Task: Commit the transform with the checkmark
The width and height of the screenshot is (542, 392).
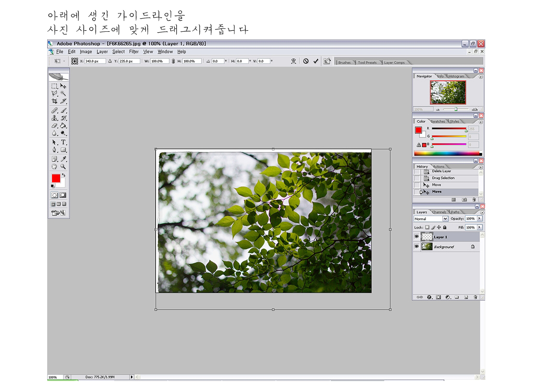Action: tap(316, 62)
